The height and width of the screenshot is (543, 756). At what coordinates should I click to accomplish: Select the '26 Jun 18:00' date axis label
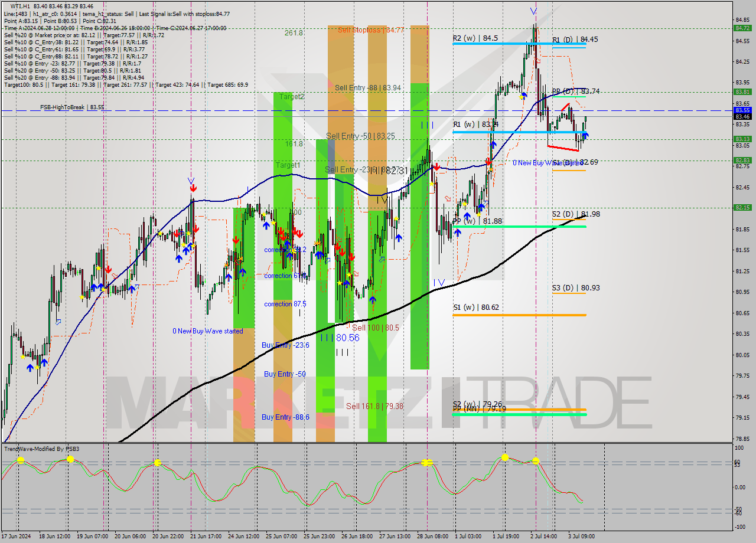358,537
